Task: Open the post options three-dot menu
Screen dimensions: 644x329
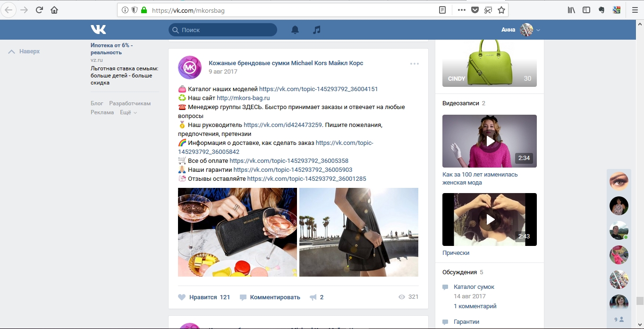Action: tap(415, 64)
